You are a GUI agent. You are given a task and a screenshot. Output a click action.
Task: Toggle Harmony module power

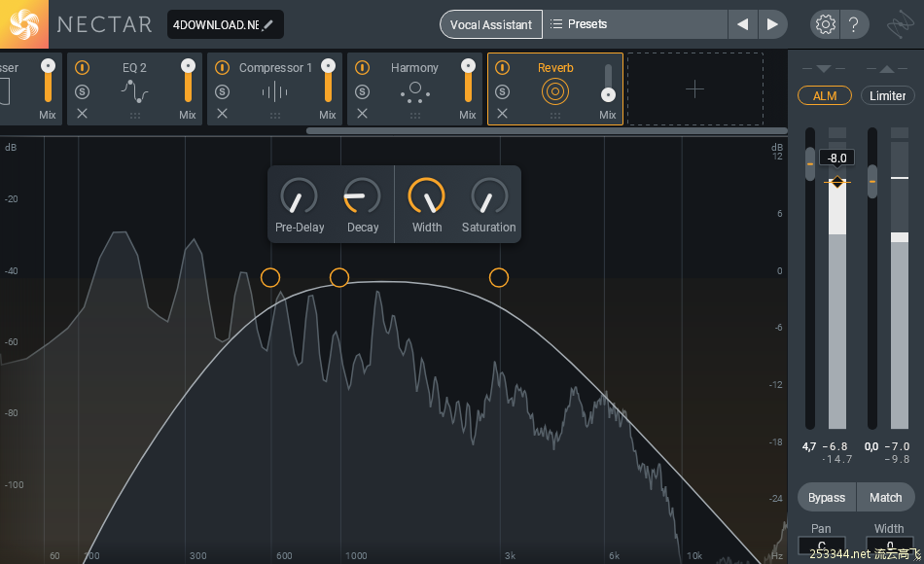tap(363, 68)
